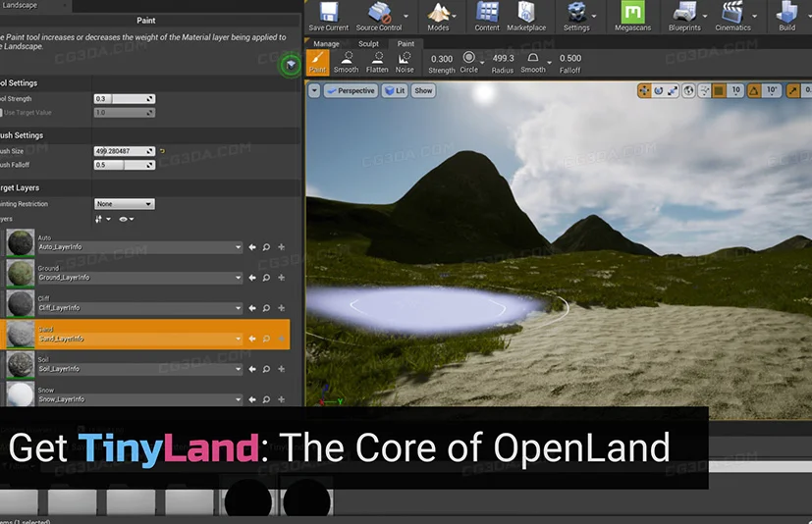This screenshot has width=812, height=524.
Task: Edit the 0.500 Falloff value
Action: pos(570,59)
